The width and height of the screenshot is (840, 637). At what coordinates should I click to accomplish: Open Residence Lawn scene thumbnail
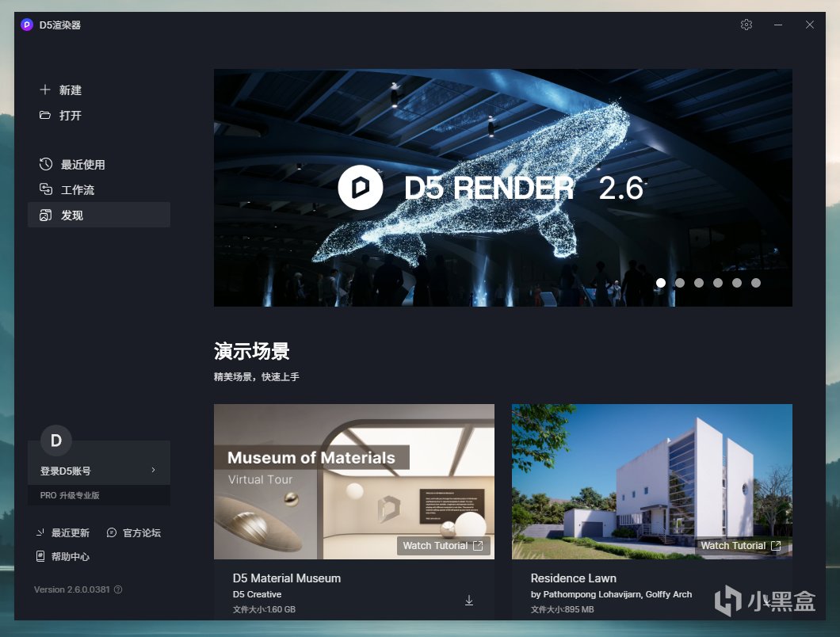pyautogui.click(x=651, y=481)
